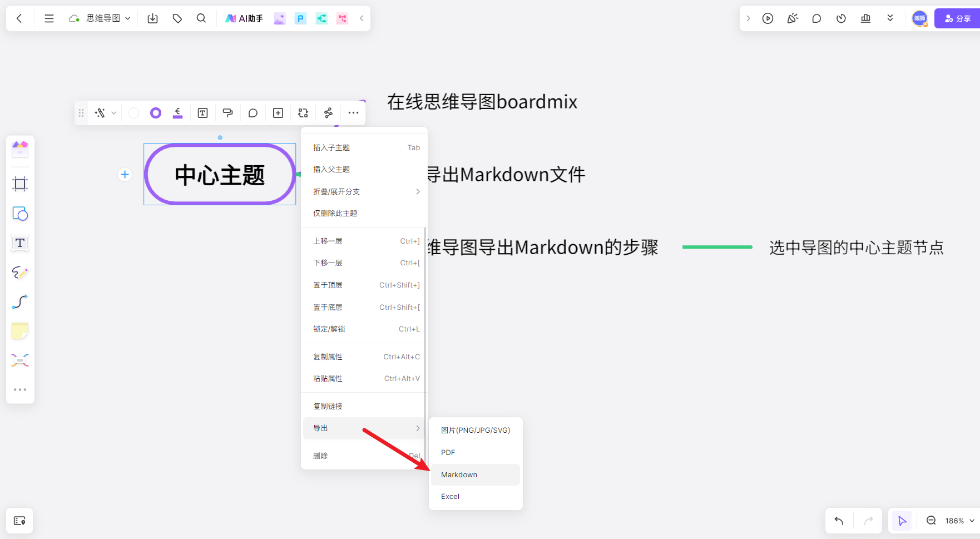
Task: Click the pink flowchart icon
Action: coord(342,18)
